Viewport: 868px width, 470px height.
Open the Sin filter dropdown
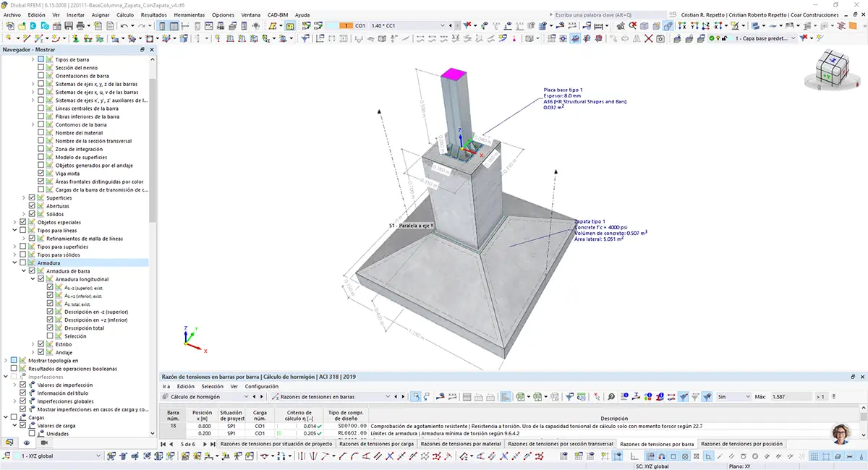(748, 396)
